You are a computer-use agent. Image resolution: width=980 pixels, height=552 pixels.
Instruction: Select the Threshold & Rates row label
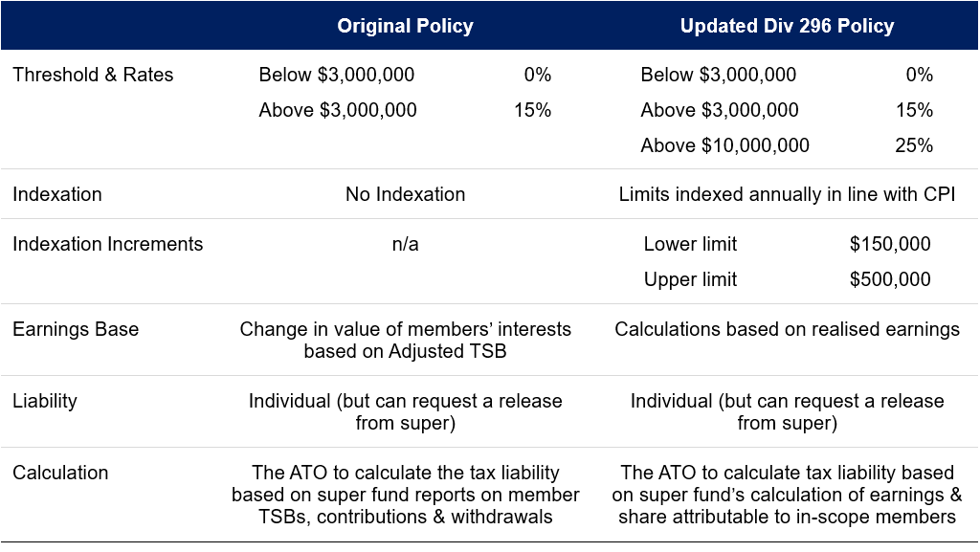(93, 75)
